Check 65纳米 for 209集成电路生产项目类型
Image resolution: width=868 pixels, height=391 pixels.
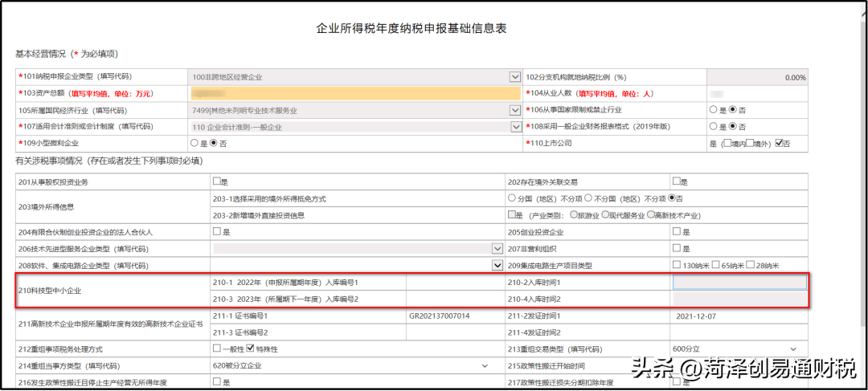(x=716, y=265)
